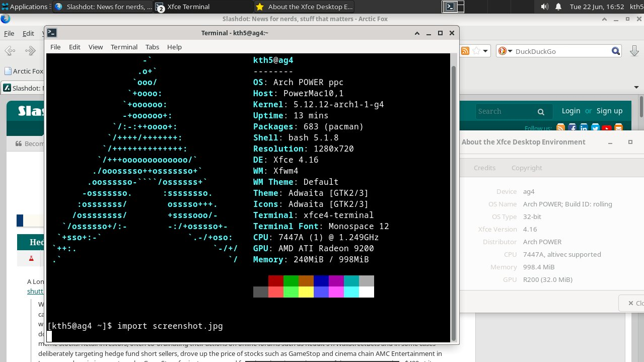
Task: Open the Slashdot Sign up link
Action: tap(609, 111)
